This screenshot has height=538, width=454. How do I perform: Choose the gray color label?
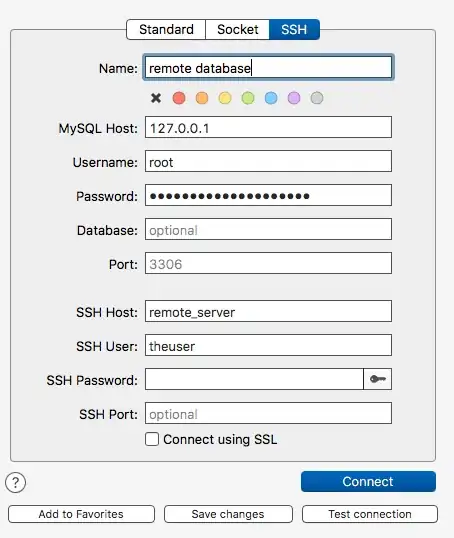(x=317, y=98)
